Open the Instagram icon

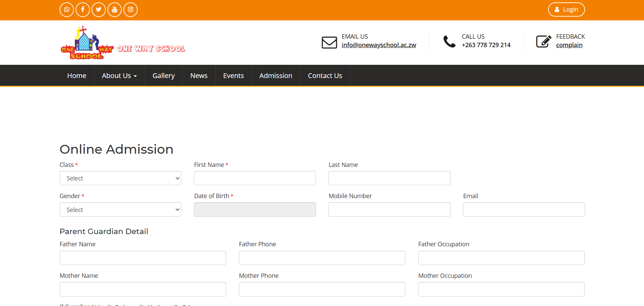tap(130, 9)
